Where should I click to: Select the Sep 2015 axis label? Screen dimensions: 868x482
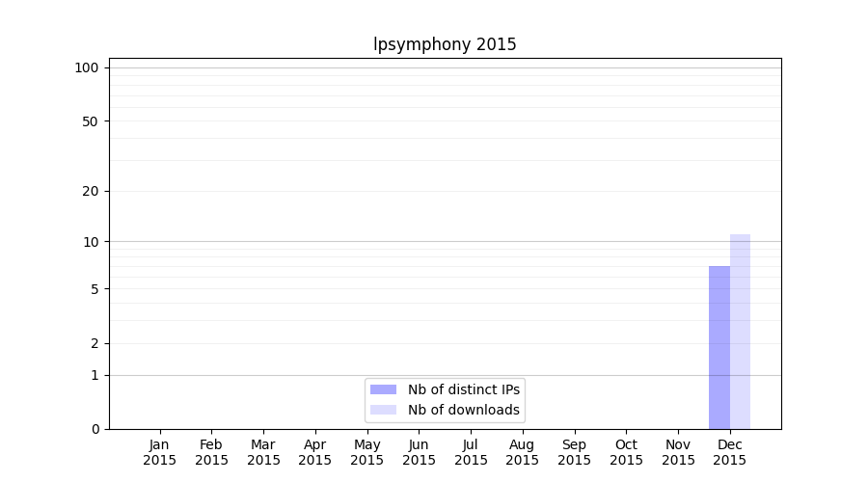coord(574,452)
